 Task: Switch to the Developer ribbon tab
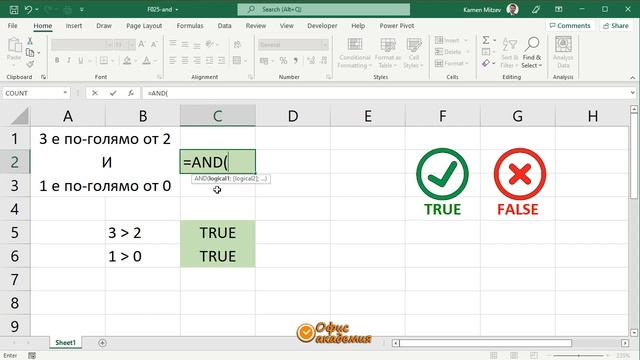[x=322, y=25]
